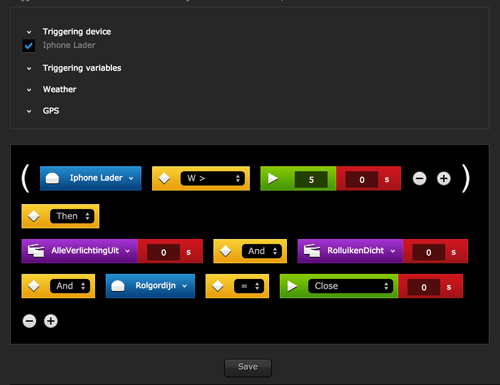The height and width of the screenshot is (385, 500).
Task: Click the GPS heading text
Action: (51, 111)
